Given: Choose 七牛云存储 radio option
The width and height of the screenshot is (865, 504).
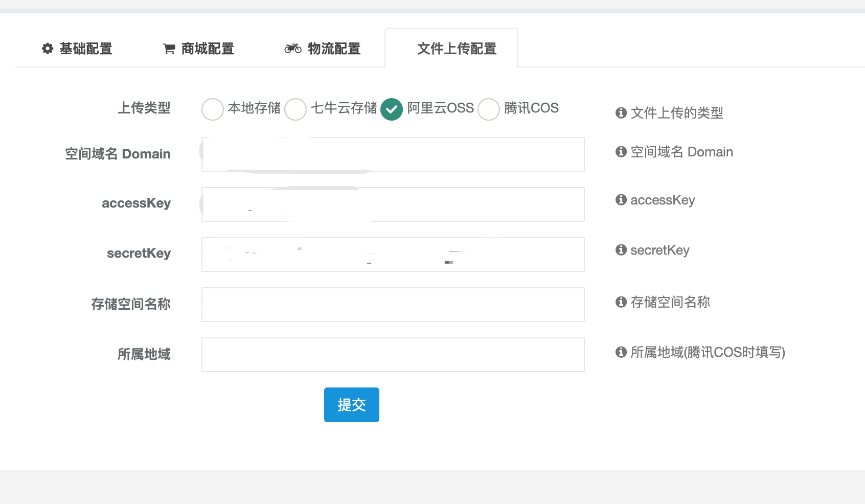Looking at the screenshot, I should tap(295, 109).
